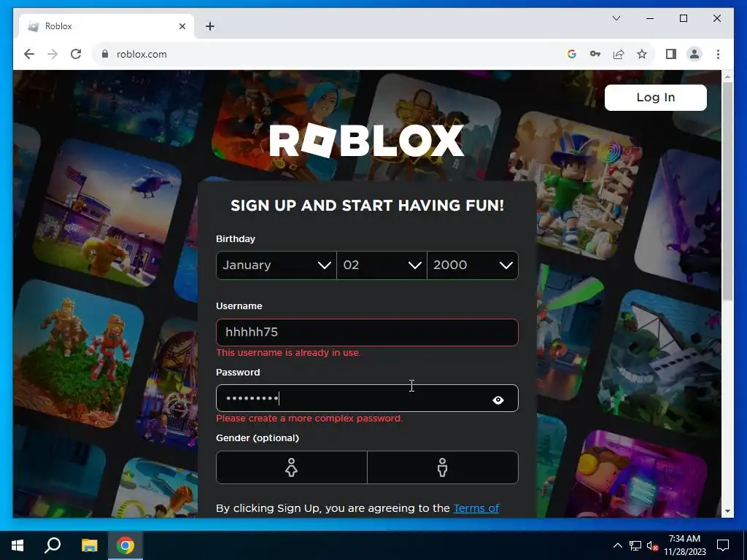Select the male gender option
Viewport: 747px width, 560px height.
443,467
